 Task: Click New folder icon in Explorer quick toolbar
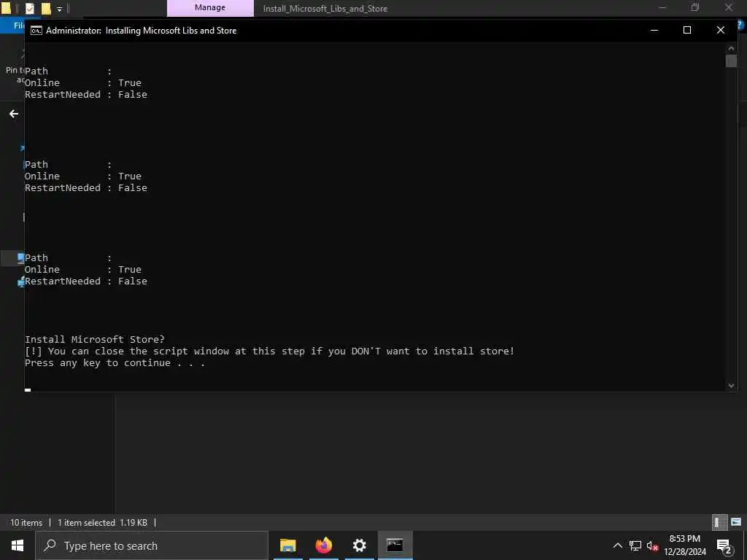tap(46, 8)
